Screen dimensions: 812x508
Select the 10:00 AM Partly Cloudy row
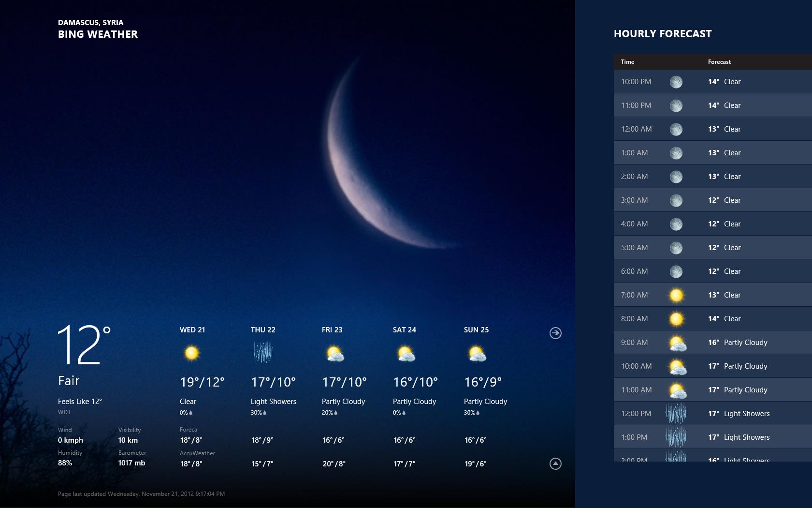(713, 366)
